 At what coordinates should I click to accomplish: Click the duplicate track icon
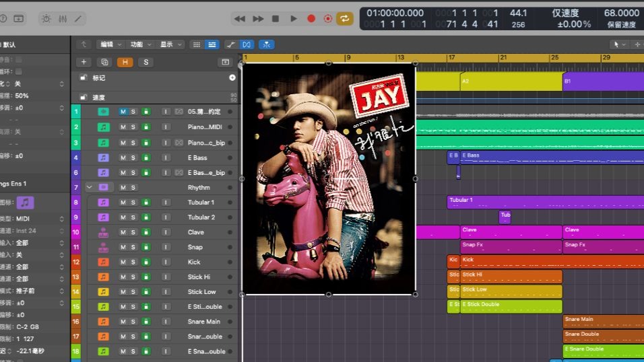(x=104, y=62)
